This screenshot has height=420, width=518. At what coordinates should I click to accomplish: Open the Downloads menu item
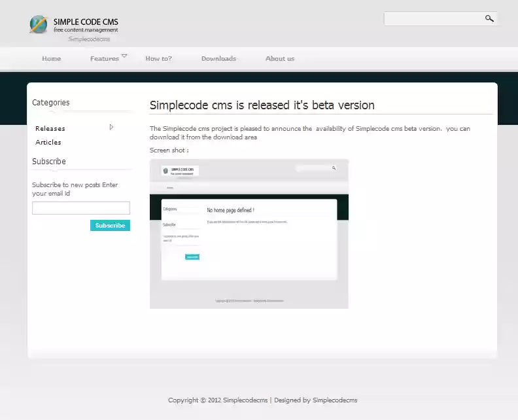[218, 58]
